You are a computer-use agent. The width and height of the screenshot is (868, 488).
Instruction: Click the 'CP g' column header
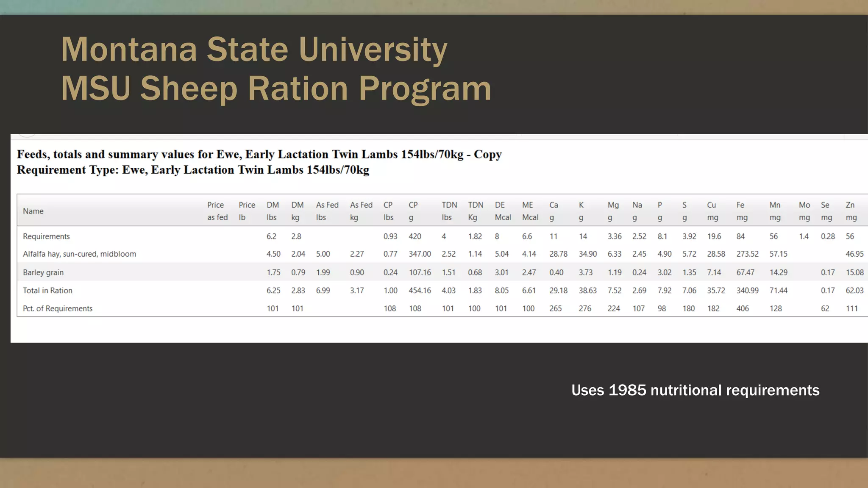coord(413,211)
